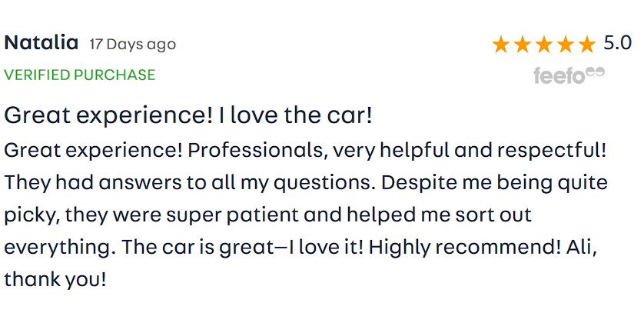This screenshot has height=323, width=644.
Task: Click the fourth orange rating star
Action: (x=565, y=45)
